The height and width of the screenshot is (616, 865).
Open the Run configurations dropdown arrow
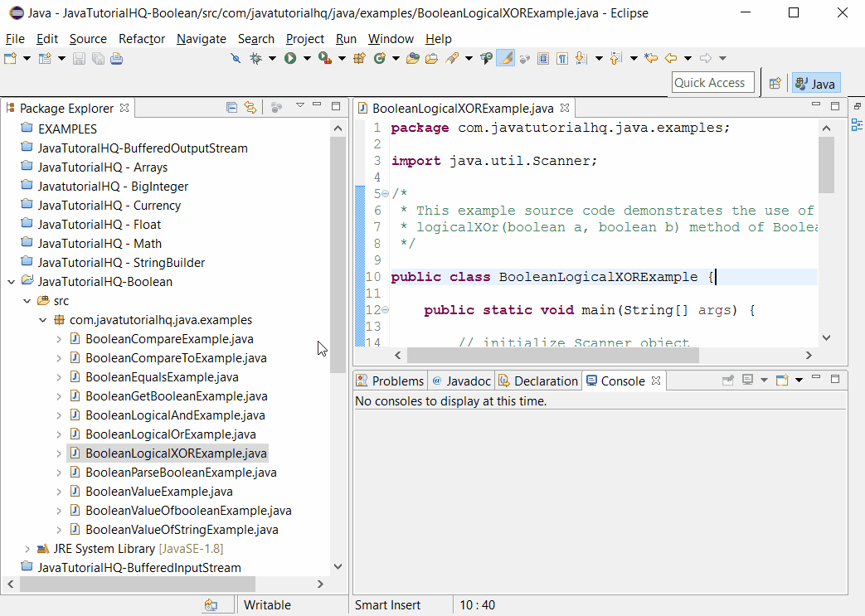(x=307, y=58)
